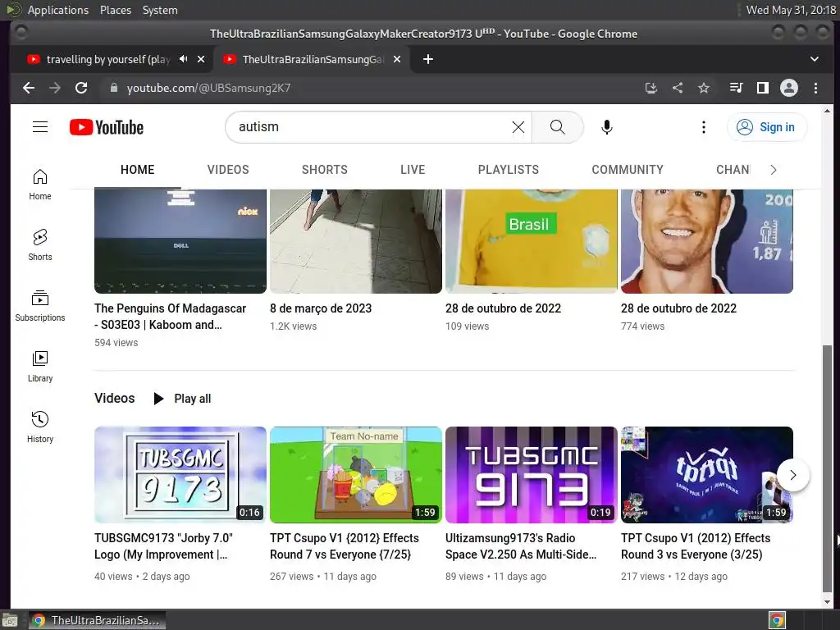Click show desktop icon in taskbar
This screenshot has height=630, width=840.
[x=10, y=621]
